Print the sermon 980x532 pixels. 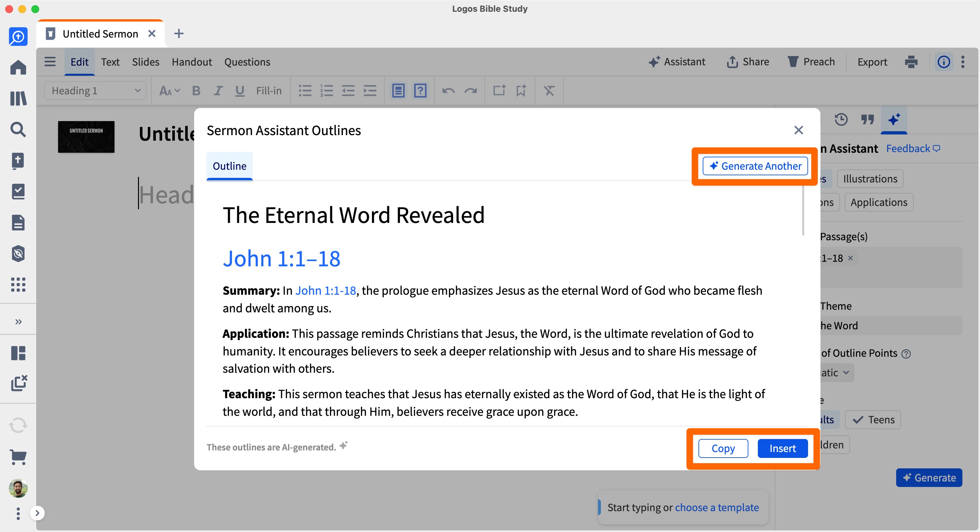pyautogui.click(x=911, y=62)
